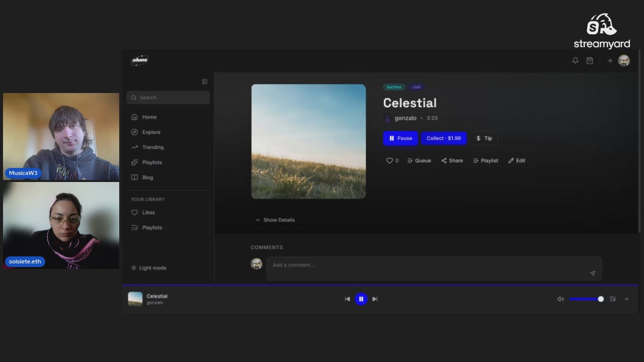Expand Show Details section
The image size is (644, 362).
click(x=275, y=220)
